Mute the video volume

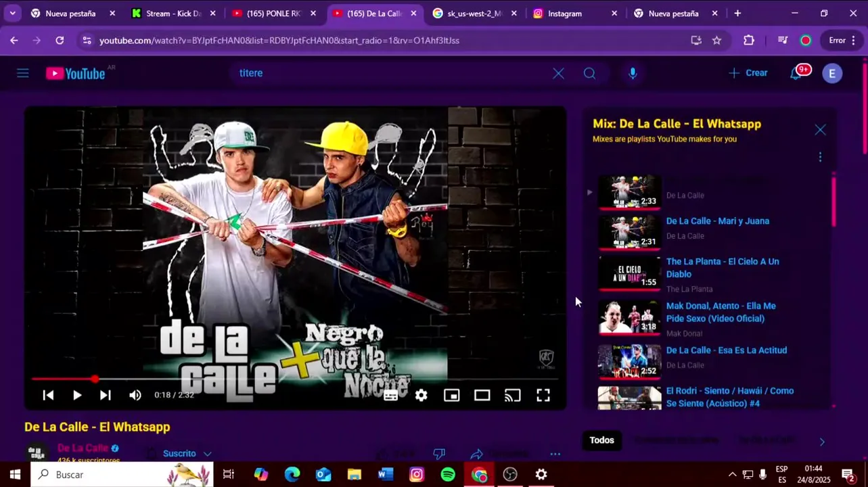135,395
